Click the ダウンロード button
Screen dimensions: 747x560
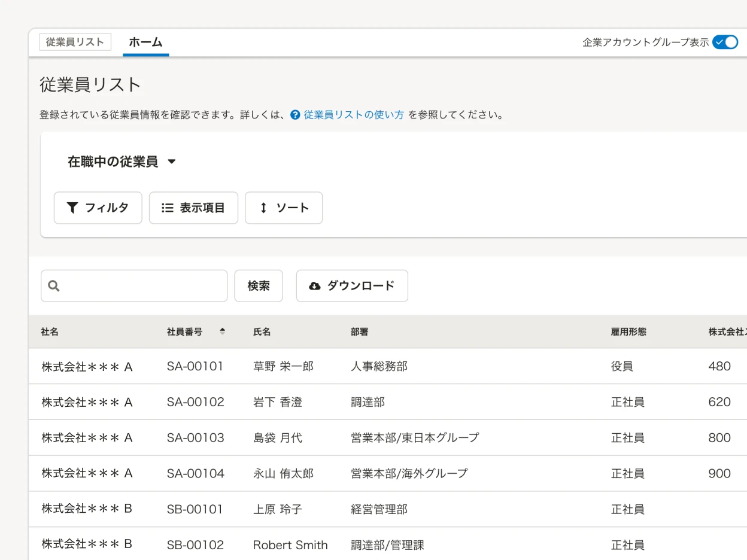pyautogui.click(x=352, y=286)
